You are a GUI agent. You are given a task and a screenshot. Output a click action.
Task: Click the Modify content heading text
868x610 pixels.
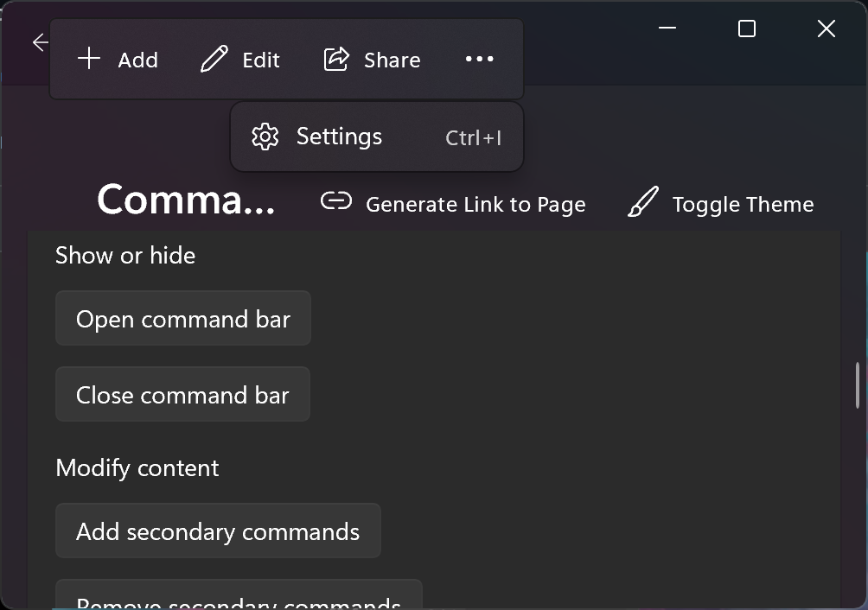pos(137,468)
